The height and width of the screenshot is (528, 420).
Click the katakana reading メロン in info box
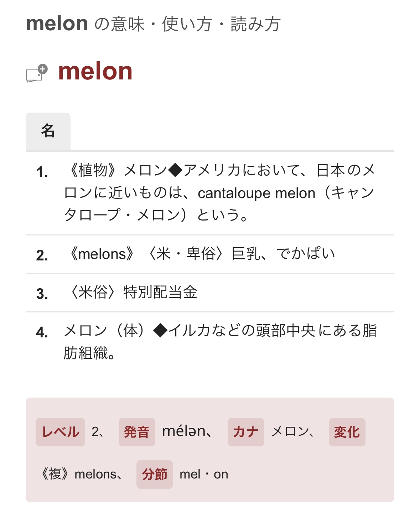pos(290,432)
